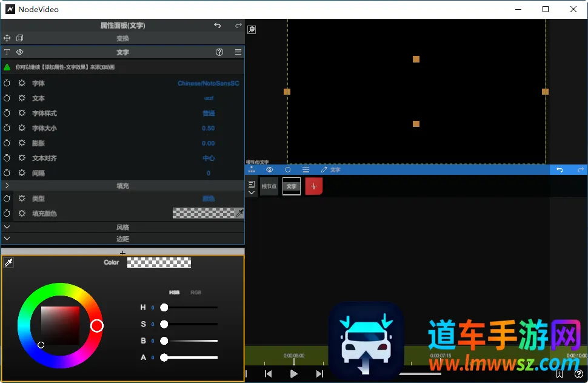The image size is (588, 383).
Task: Open the hamburger menu in 文字 section
Action: (x=238, y=52)
